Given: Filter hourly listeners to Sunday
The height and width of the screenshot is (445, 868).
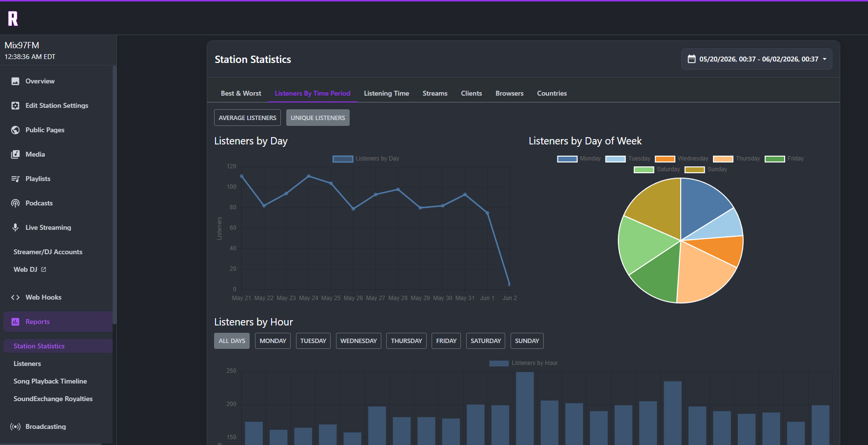Looking at the screenshot, I should (x=527, y=341).
